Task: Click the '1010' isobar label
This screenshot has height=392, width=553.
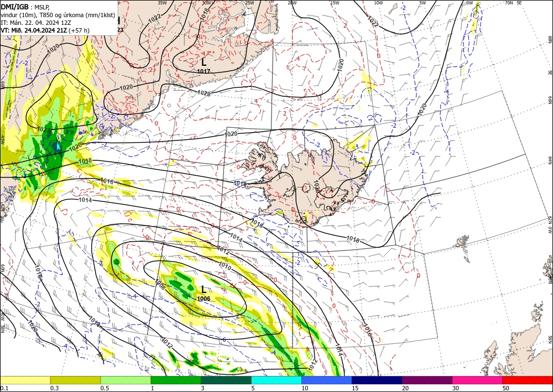Action: (x=225, y=266)
